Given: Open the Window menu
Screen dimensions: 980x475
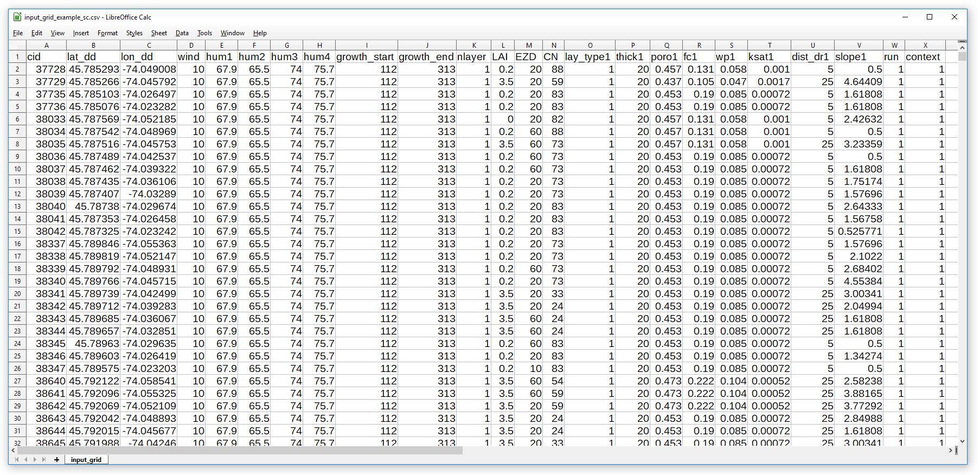Looking at the screenshot, I should tap(233, 33).
